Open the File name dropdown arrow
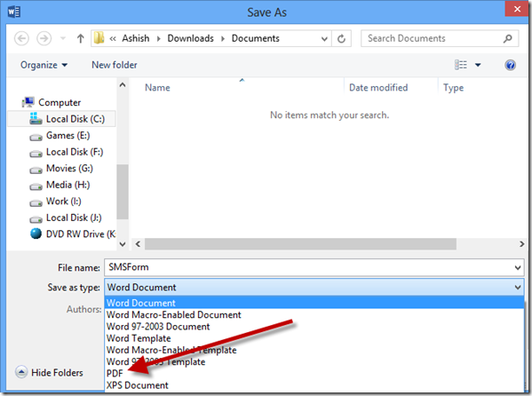This screenshot has width=532, height=396. 518,267
